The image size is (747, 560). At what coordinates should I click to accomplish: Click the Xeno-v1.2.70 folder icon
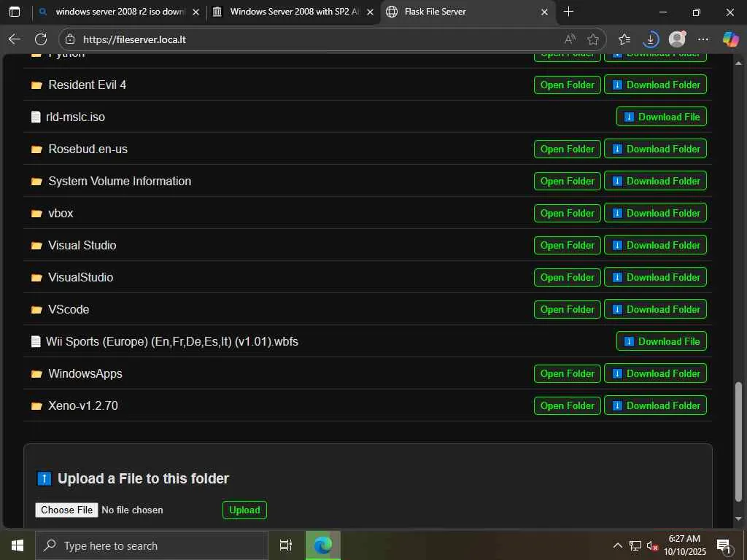coord(36,405)
